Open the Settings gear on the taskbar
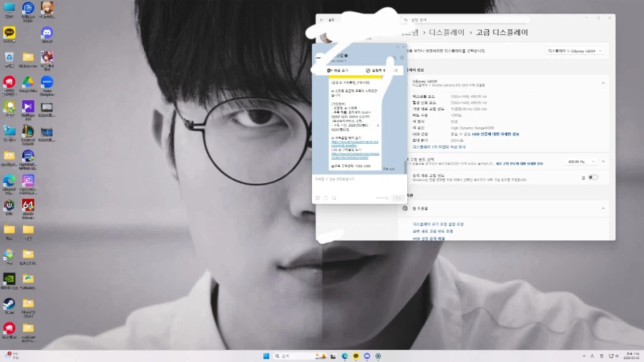Image resolution: width=644 pixels, height=362 pixels. (378, 356)
